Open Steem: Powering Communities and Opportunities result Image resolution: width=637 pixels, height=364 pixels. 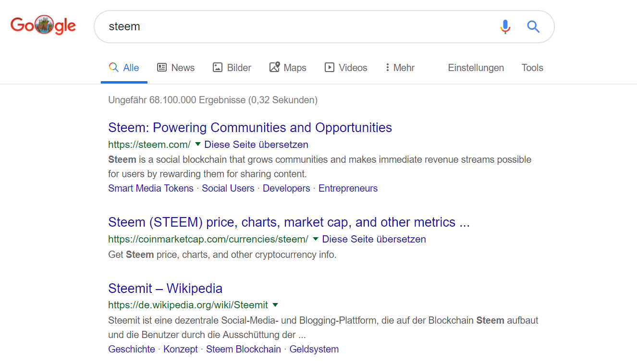tap(250, 127)
